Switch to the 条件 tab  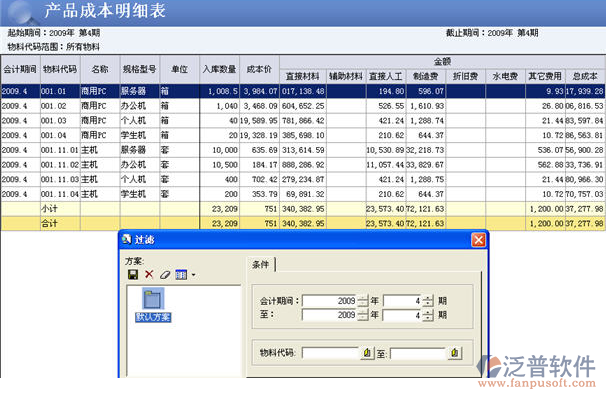(261, 264)
